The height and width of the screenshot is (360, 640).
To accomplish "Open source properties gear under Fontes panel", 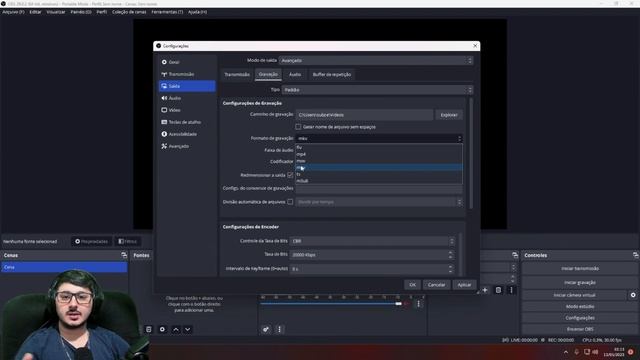I will tap(162, 329).
